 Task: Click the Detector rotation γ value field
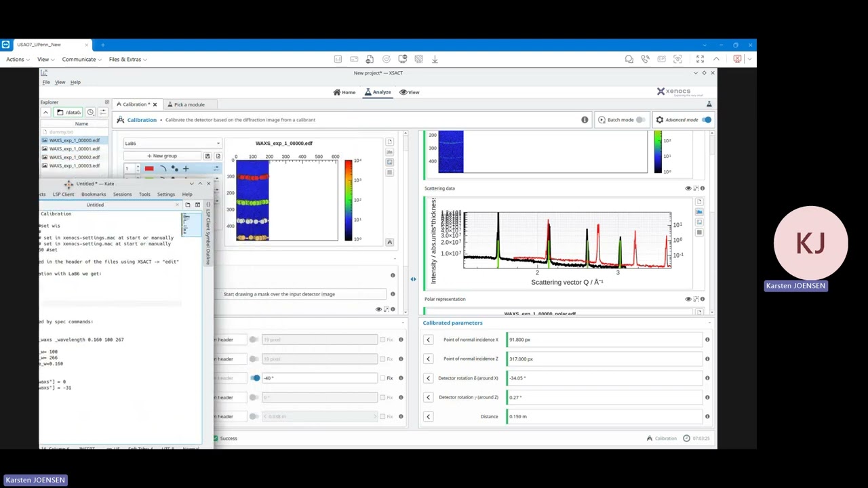(604, 398)
